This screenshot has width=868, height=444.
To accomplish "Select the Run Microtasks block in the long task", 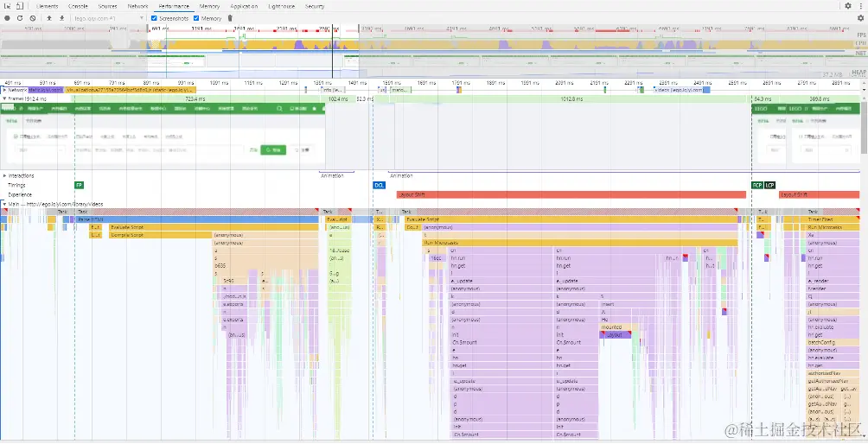I will coord(579,243).
